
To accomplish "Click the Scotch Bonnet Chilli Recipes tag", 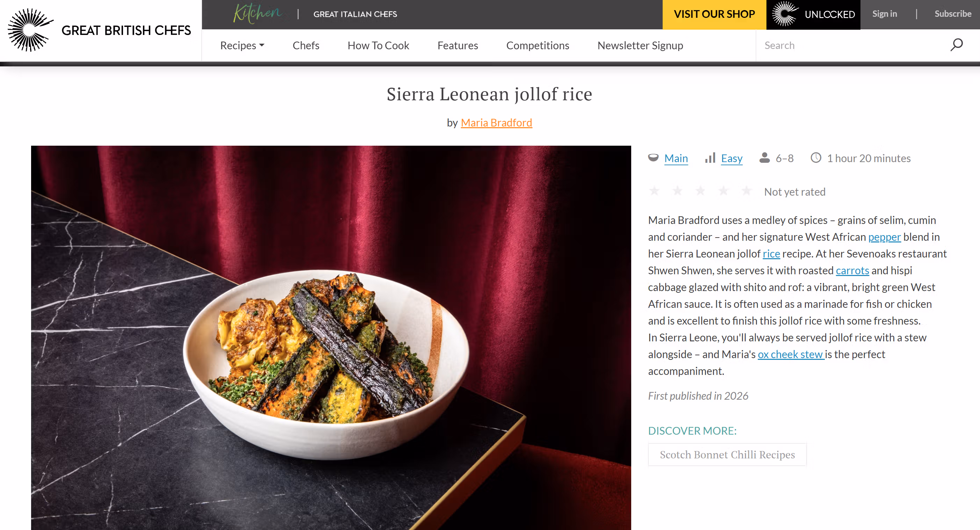I will (727, 455).
